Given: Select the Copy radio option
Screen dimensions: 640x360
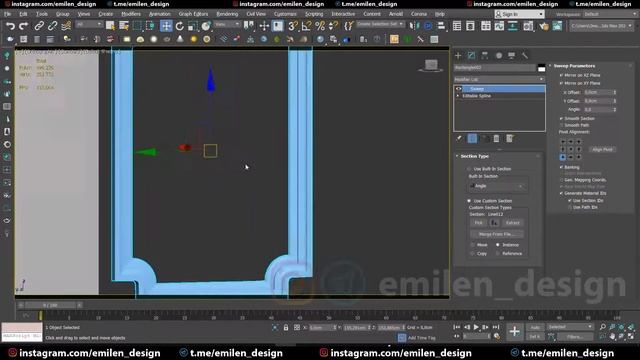Looking at the screenshot, I should 473,253.
